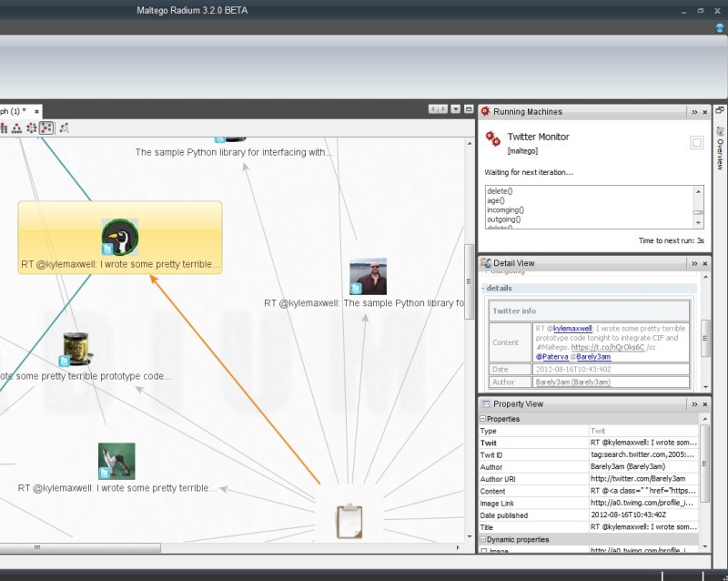Click Property View scrollbar down arrow
This screenshot has height=581, width=728.
tap(704, 546)
